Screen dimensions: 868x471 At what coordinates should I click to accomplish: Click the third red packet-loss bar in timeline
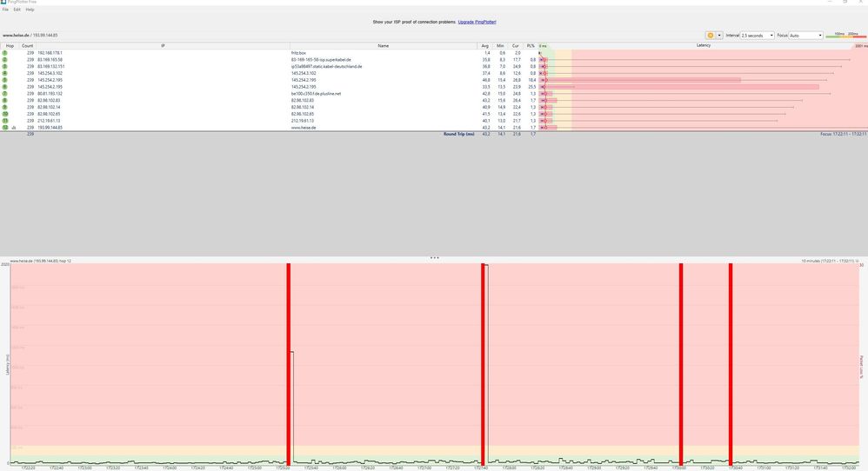point(681,364)
